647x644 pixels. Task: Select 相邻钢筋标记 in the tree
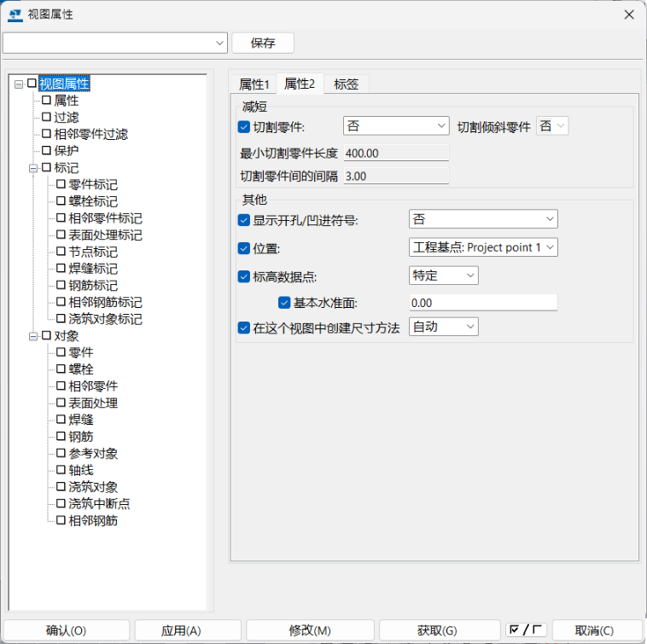click(x=105, y=302)
